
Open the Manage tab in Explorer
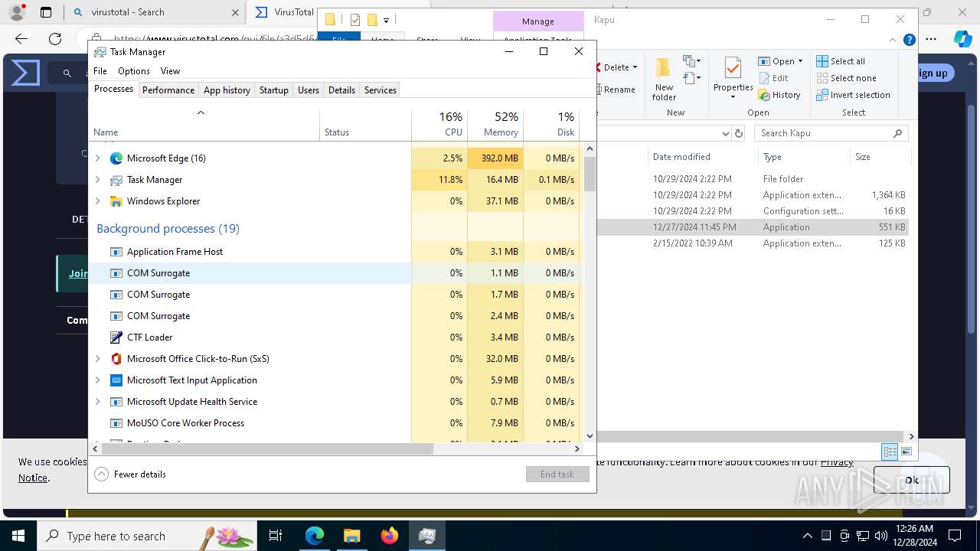[537, 21]
